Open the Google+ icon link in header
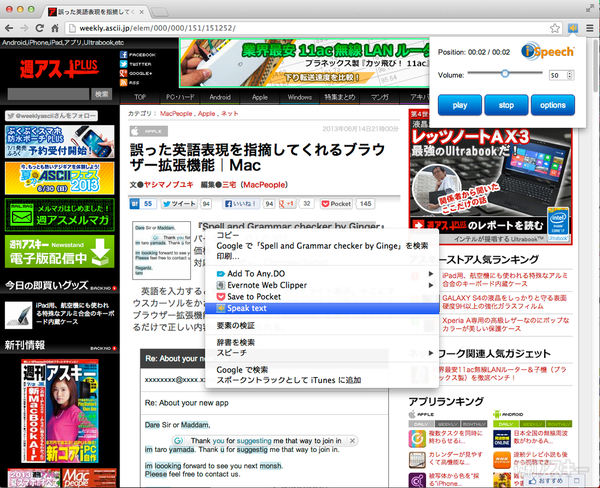The height and width of the screenshot is (488, 600). [124, 73]
